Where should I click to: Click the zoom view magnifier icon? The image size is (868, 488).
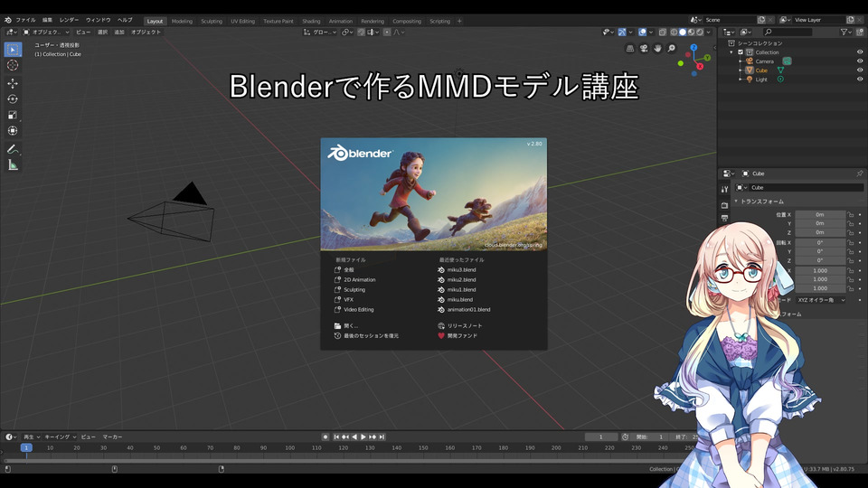(x=672, y=49)
